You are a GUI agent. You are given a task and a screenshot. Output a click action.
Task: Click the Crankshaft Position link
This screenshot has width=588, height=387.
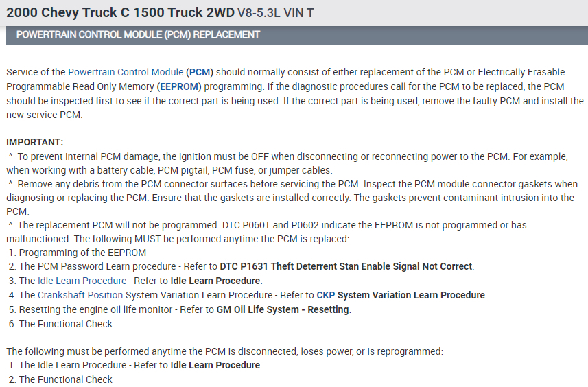point(80,295)
